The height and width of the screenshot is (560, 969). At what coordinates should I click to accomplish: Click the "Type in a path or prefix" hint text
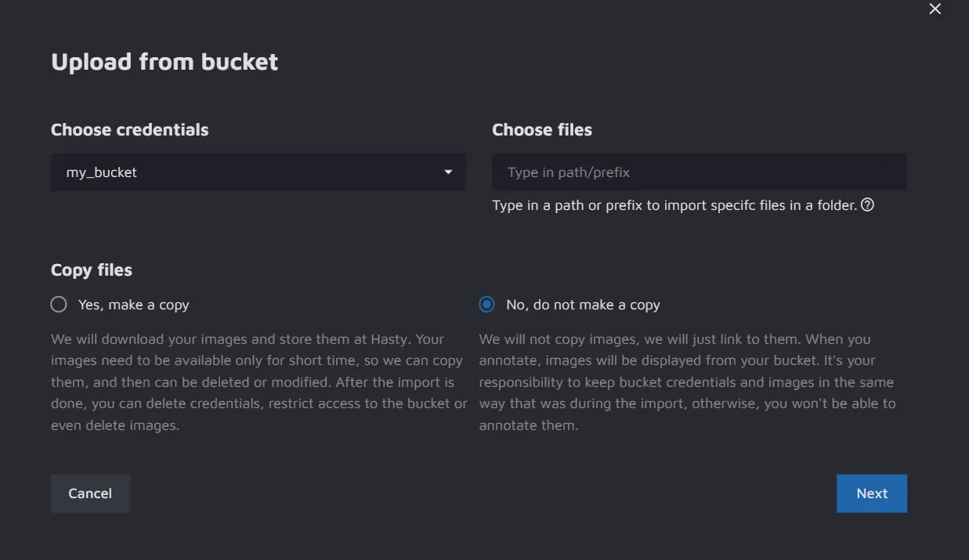tap(674, 205)
